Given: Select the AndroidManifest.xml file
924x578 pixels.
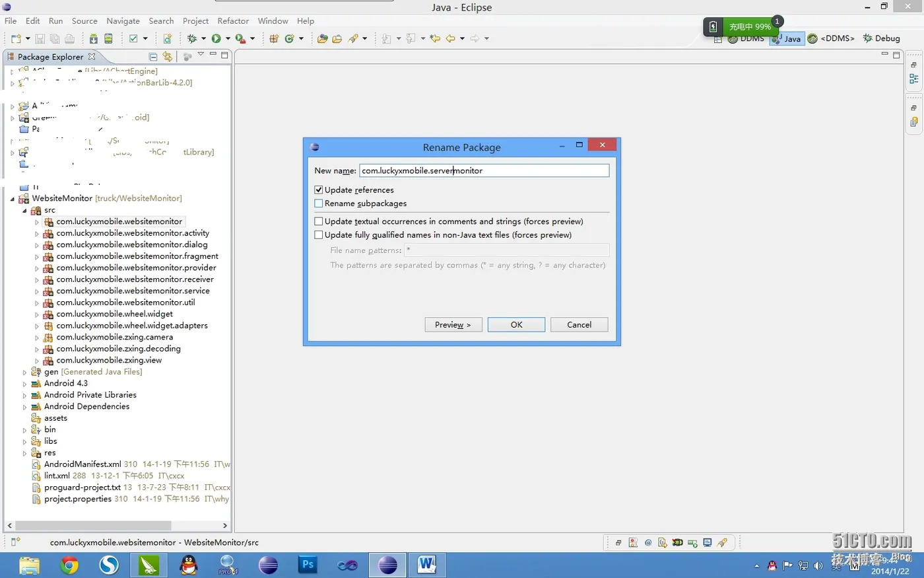Looking at the screenshot, I should point(82,464).
